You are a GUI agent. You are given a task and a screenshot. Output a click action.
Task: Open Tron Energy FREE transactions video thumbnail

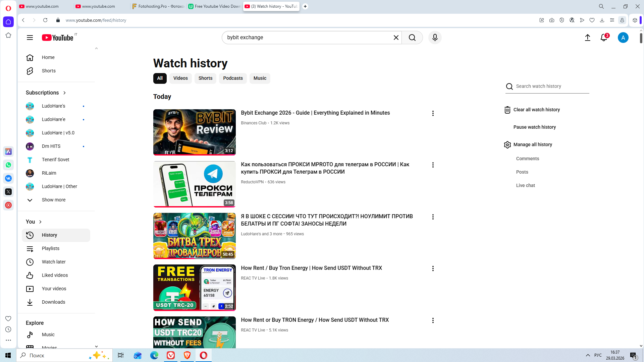(x=194, y=287)
